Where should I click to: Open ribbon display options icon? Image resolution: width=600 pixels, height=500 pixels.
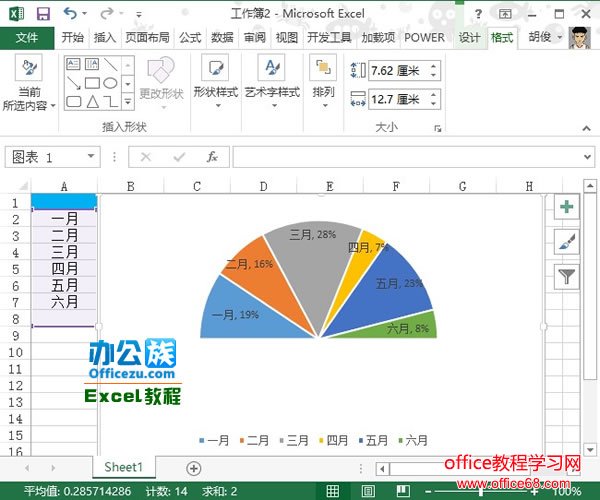pos(505,14)
